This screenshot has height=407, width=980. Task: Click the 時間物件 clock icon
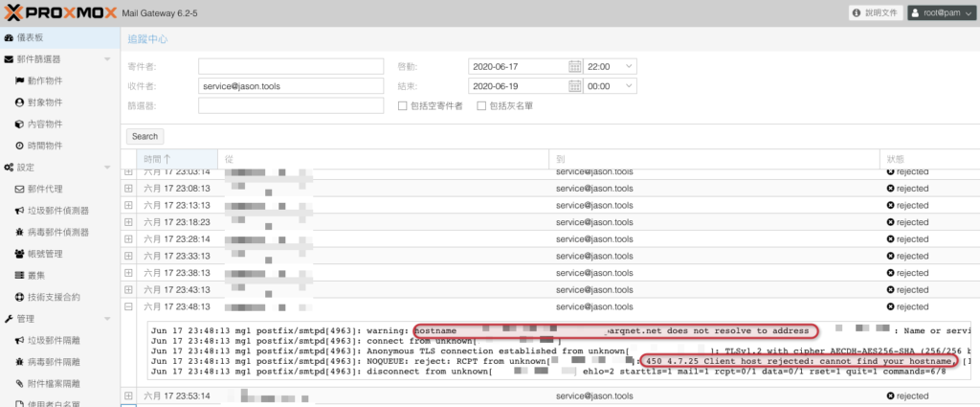pyautogui.click(x=19, y=146)
